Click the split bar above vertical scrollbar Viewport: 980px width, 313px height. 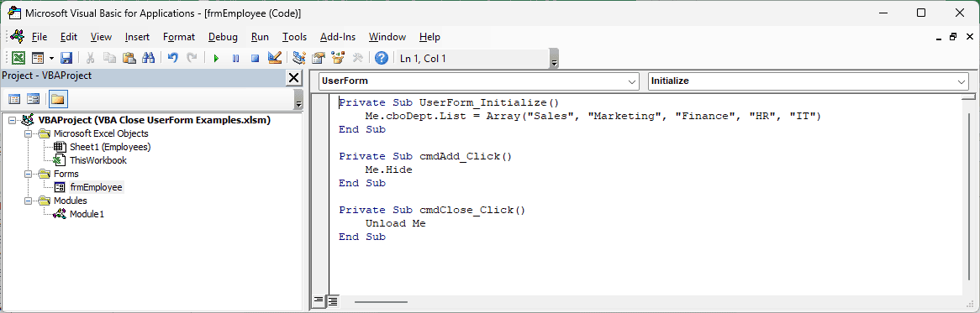pyautogui.click(x=968, y=97)
